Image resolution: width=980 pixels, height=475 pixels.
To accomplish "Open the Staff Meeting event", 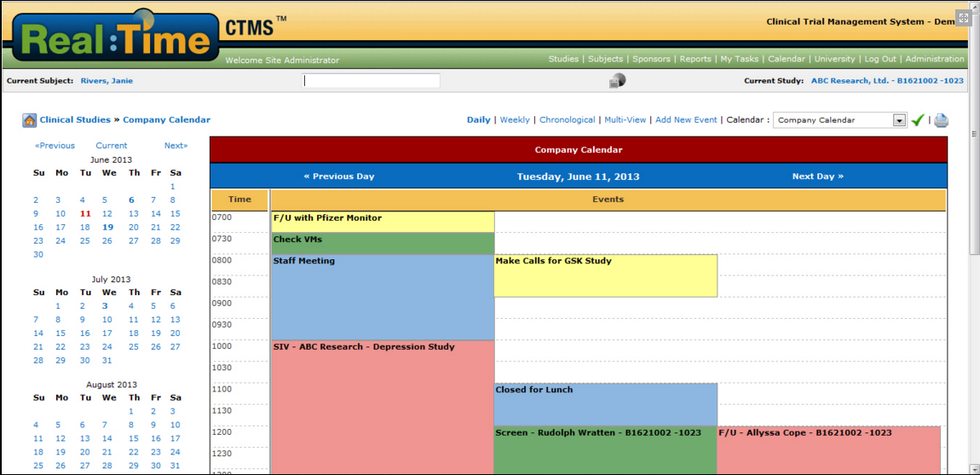I will (383, 298).
